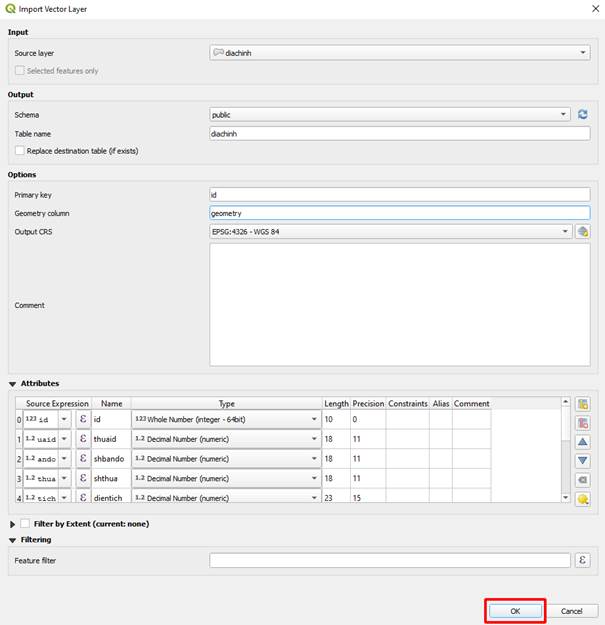
Task: Click the refresh schema list icon
Action: coord(583,115)
